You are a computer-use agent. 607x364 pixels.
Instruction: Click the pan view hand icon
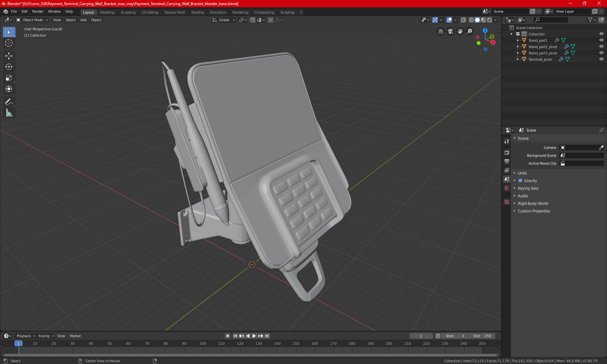coord(460,31)
